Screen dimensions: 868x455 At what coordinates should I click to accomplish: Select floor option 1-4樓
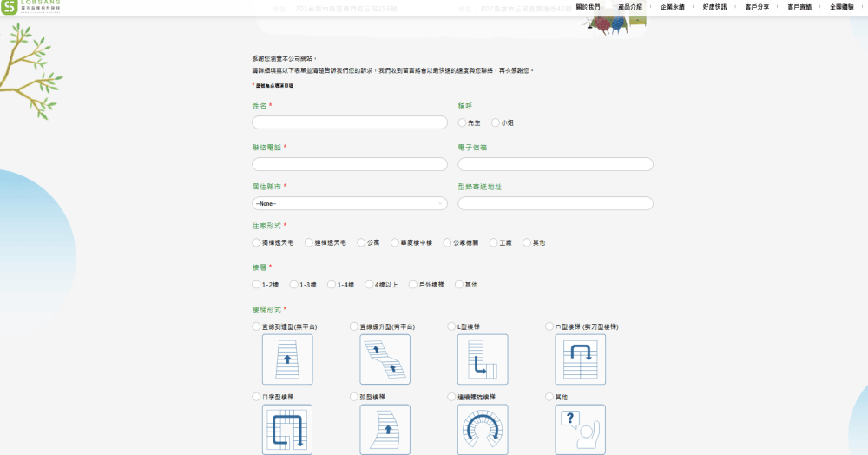[x=331, y=285]
